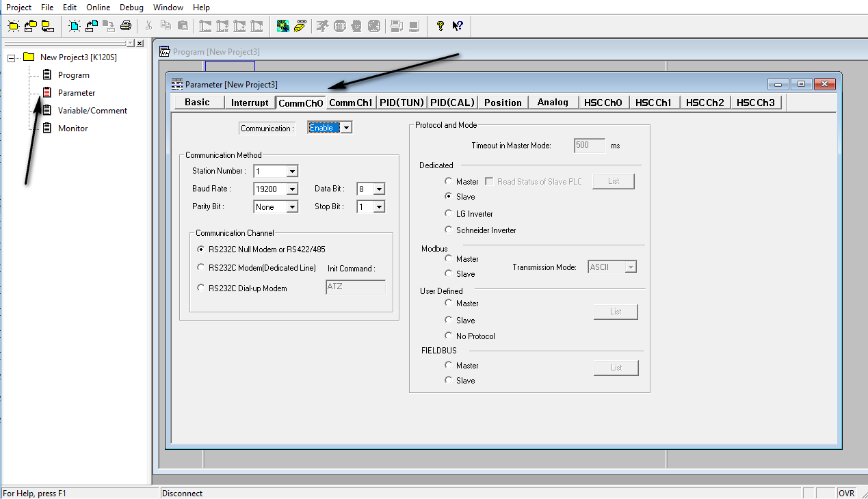The width and height of the screenshot is (868, 499).
Task: Select User Defined Master radio button
Action: coord(449,304)
